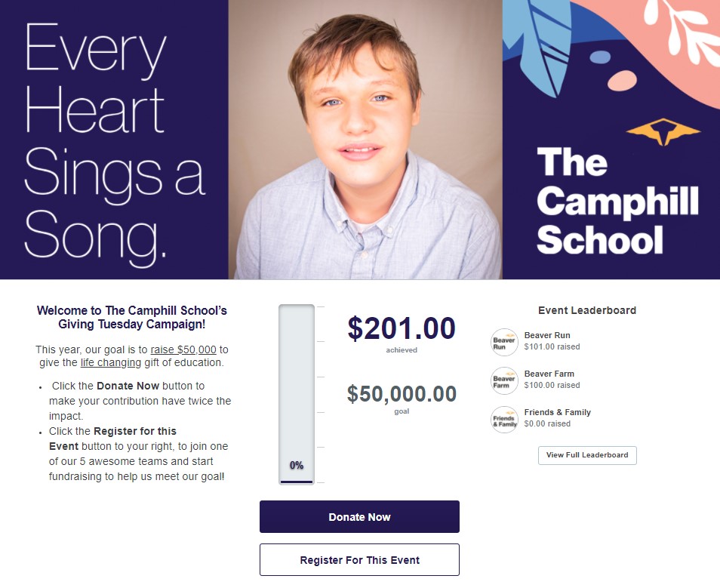This screenshot has width=720, height=588.
Task: Click the boy's portrait photo
Action: click(365, 140)
